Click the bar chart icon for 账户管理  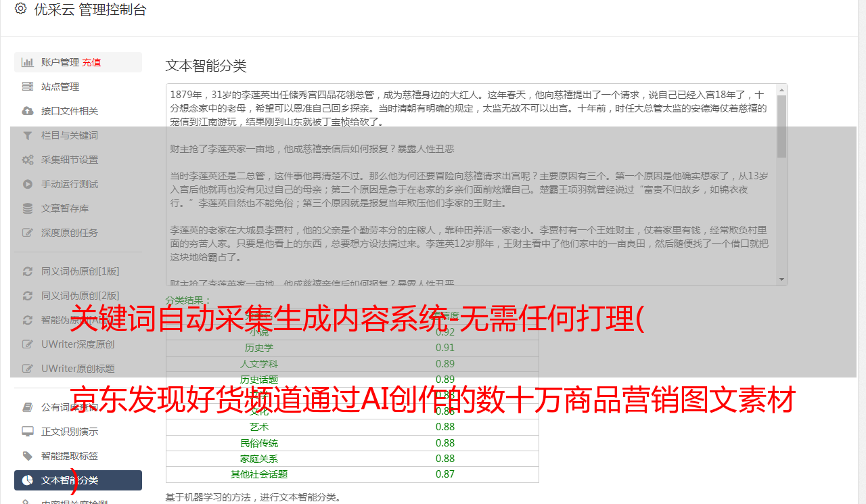28,62
